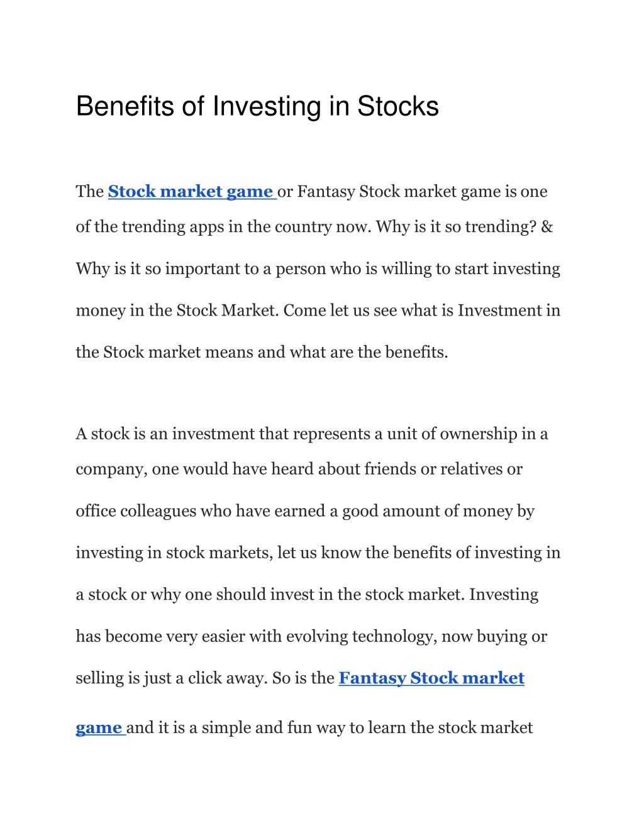Click the line starting "company, one would have heard"

[x=299, y=469]
